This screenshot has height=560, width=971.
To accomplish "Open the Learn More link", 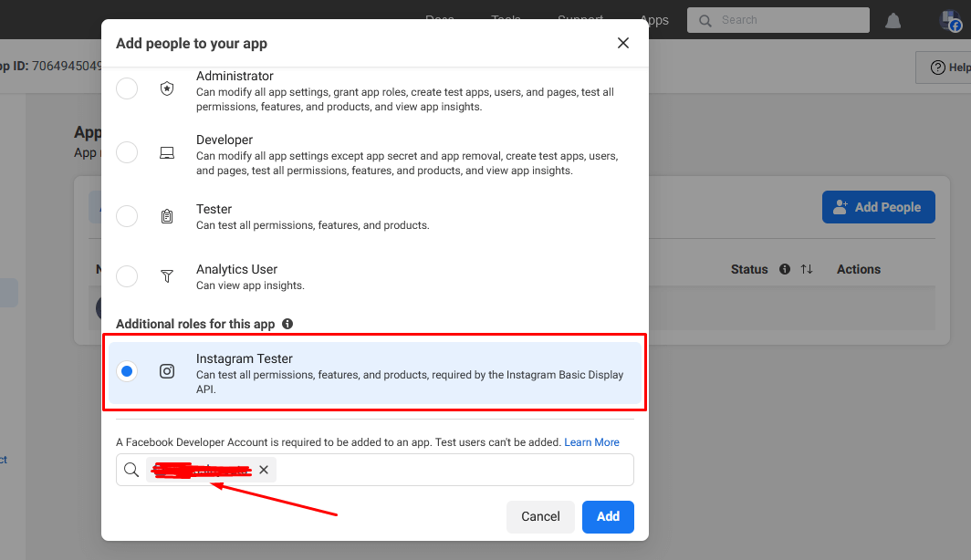I will pyautogui.click(x=591, y=442).
